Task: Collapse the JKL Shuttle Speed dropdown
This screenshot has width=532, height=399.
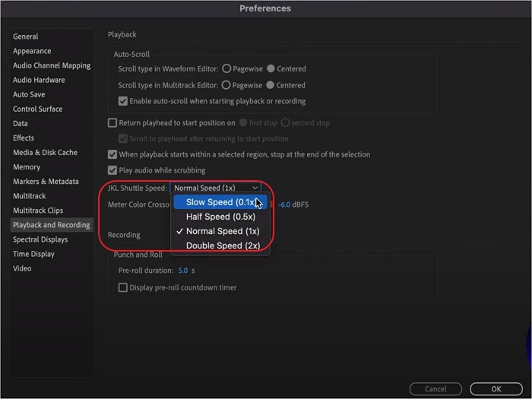Action: point(216,188)
